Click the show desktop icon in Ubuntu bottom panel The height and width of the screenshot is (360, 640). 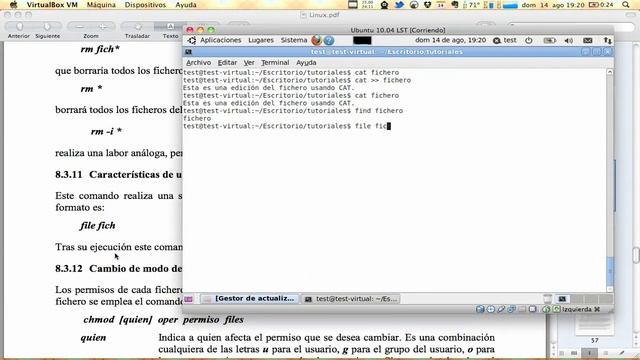click(188, 299)
